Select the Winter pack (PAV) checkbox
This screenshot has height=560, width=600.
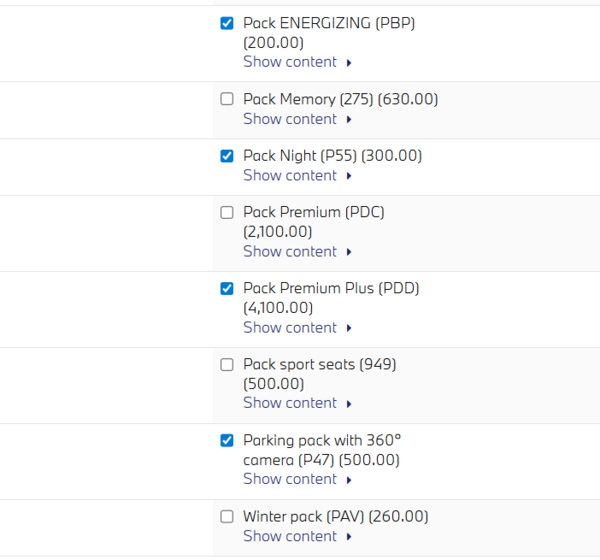227,517
